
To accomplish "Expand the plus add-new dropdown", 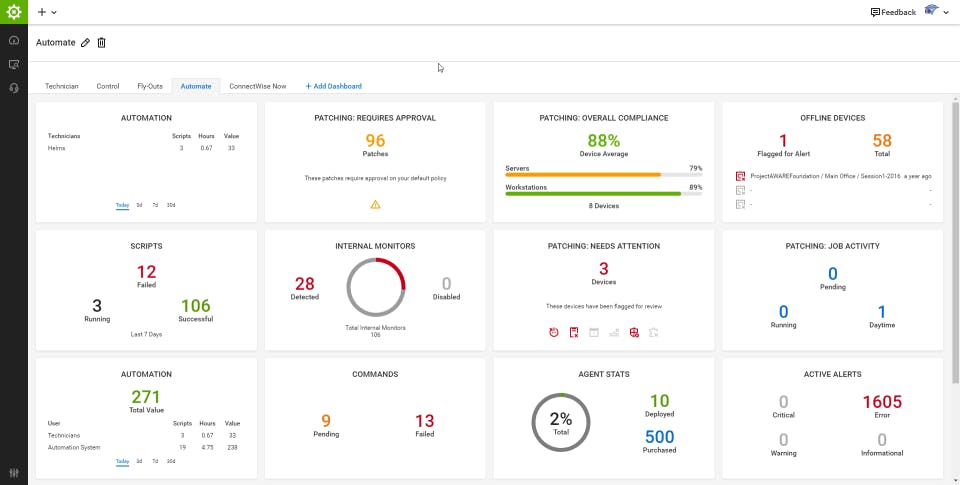I will pyautogui.click(x=47, y=12).
